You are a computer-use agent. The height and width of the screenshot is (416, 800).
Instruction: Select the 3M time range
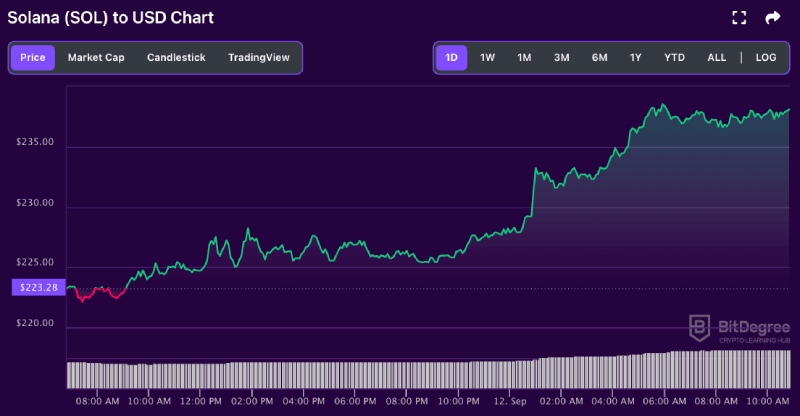point(561,58)
